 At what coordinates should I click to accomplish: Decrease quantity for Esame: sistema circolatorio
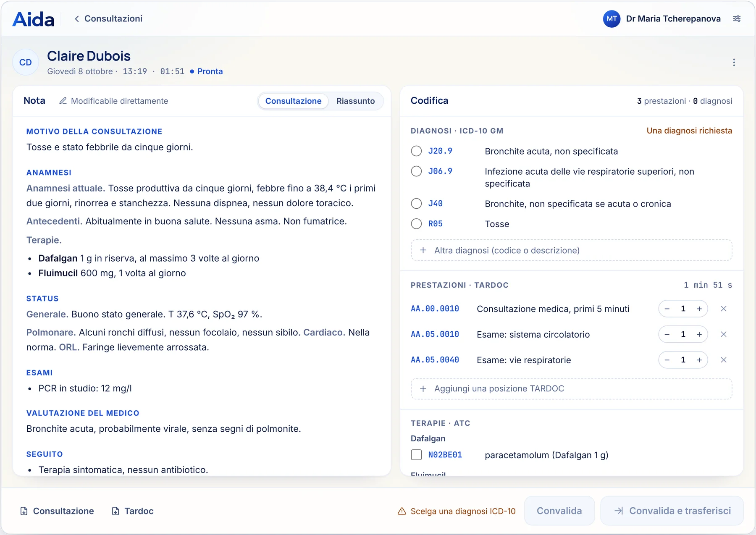point(667,334)
